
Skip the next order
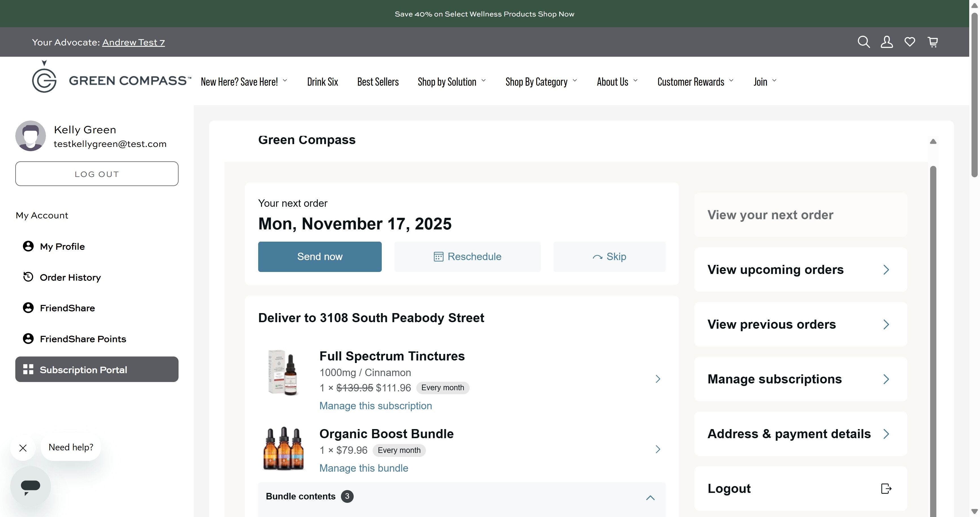pos(610,257)
